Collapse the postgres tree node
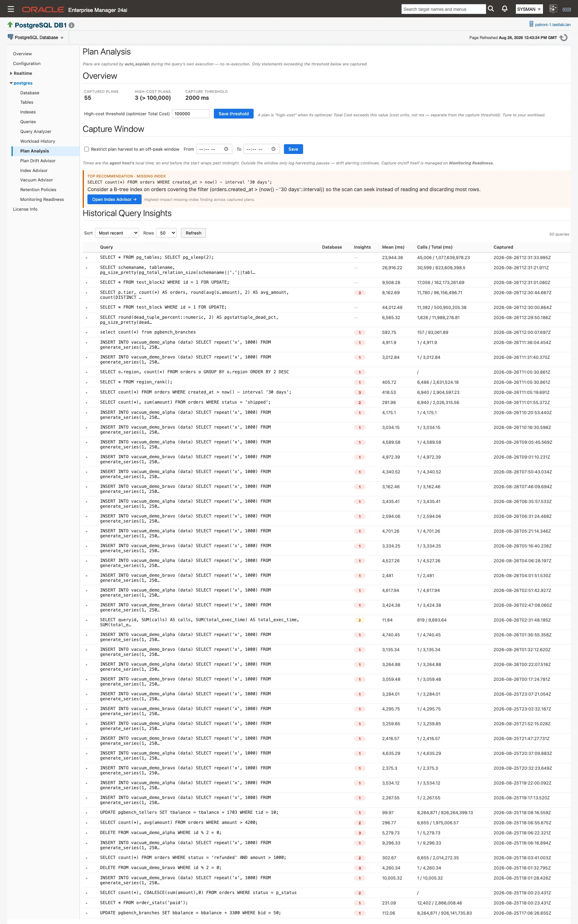The image size is (578, 924). point(11,83)
